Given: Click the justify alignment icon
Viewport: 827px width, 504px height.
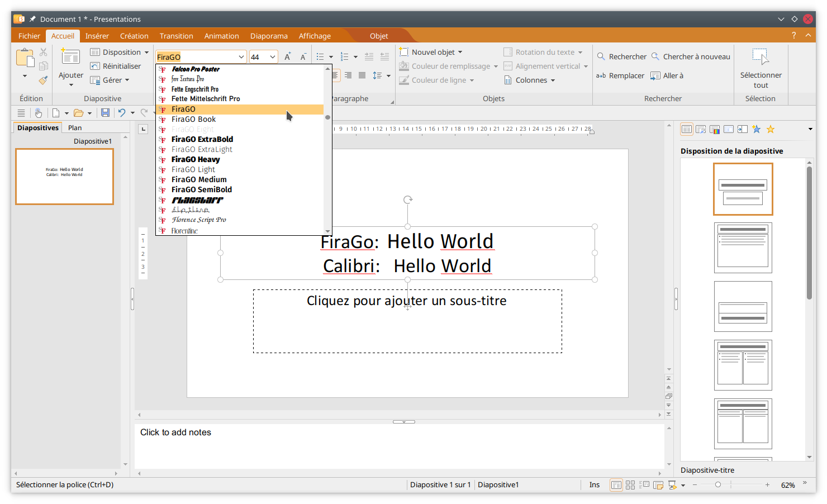Looking at the screenshot, I should [x=362, y=75].
